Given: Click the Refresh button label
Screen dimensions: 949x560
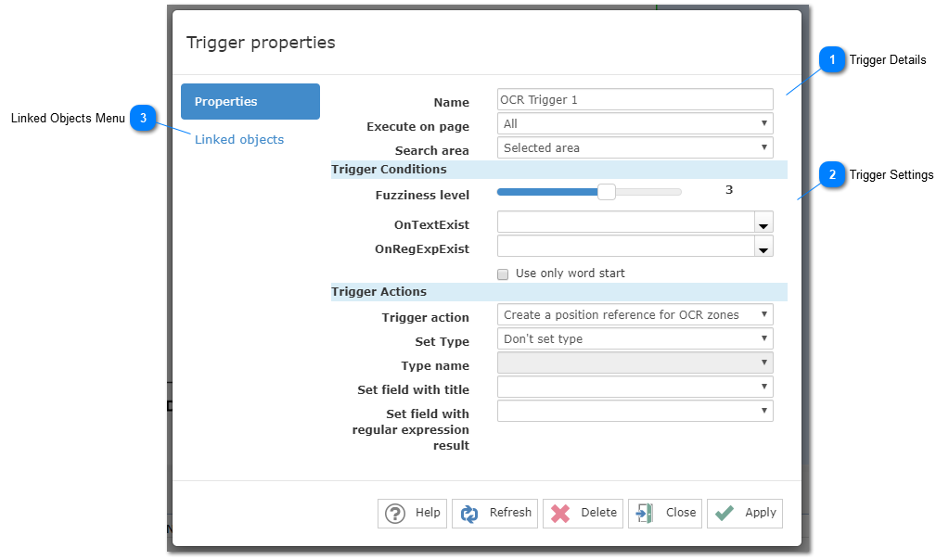Looking at the screenshot, I should pyautogui.click(x=510, y=512).
